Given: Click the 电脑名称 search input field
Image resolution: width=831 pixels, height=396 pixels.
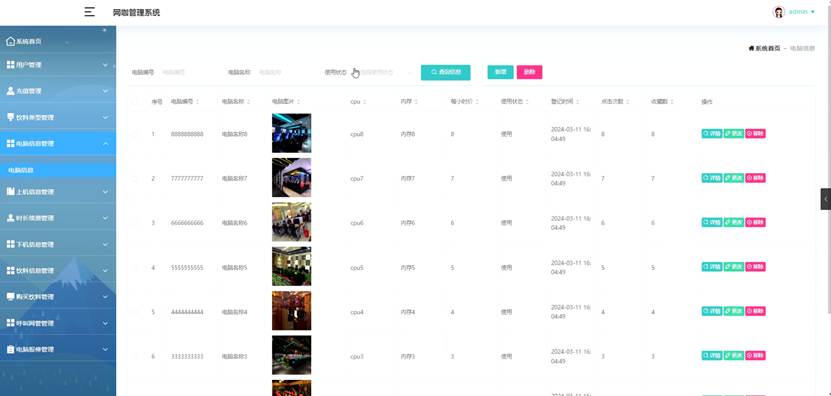Looking at the screenshot, I should pyautogui.click(x=286, y=72).
